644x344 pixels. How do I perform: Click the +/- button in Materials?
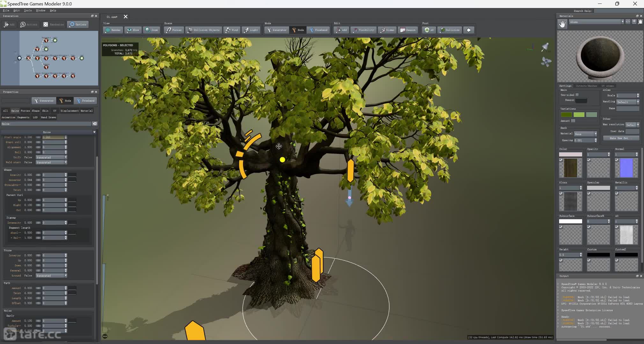point(628,22)
